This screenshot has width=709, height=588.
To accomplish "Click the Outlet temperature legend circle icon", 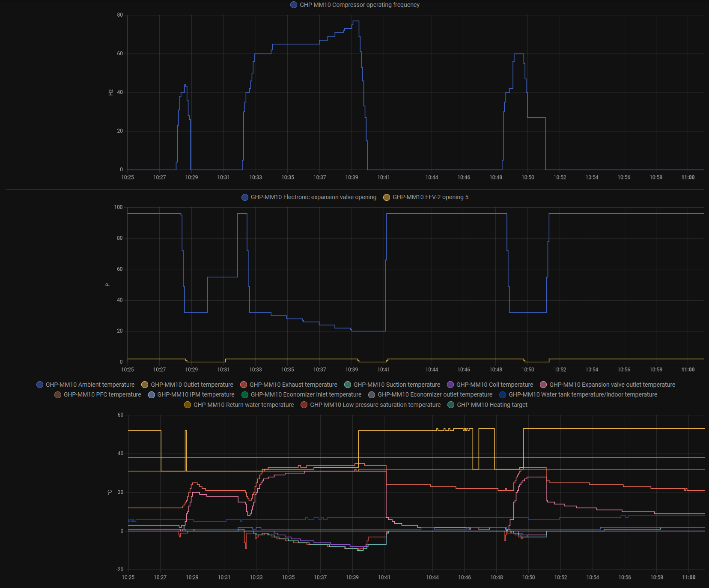I will click(145, 385).
